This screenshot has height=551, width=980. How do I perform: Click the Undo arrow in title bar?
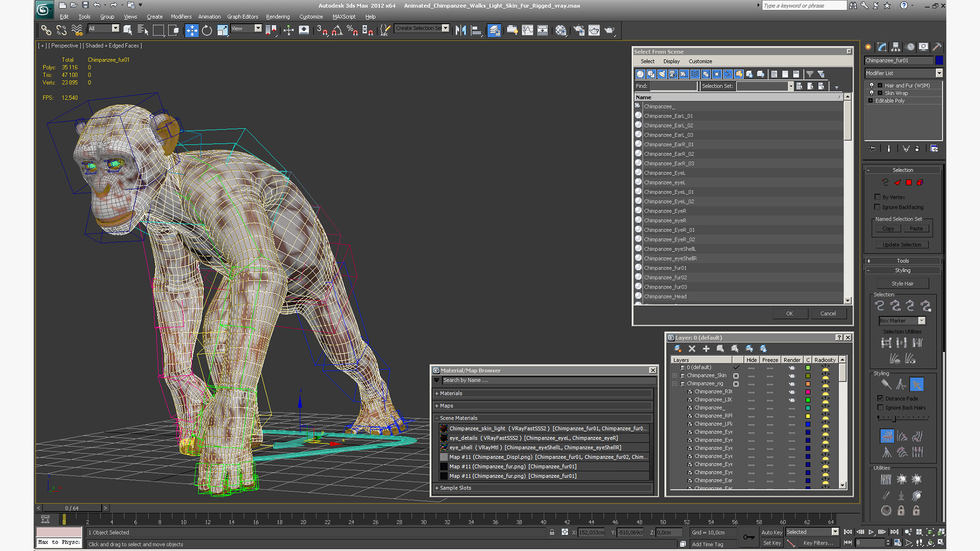(96, 5)
